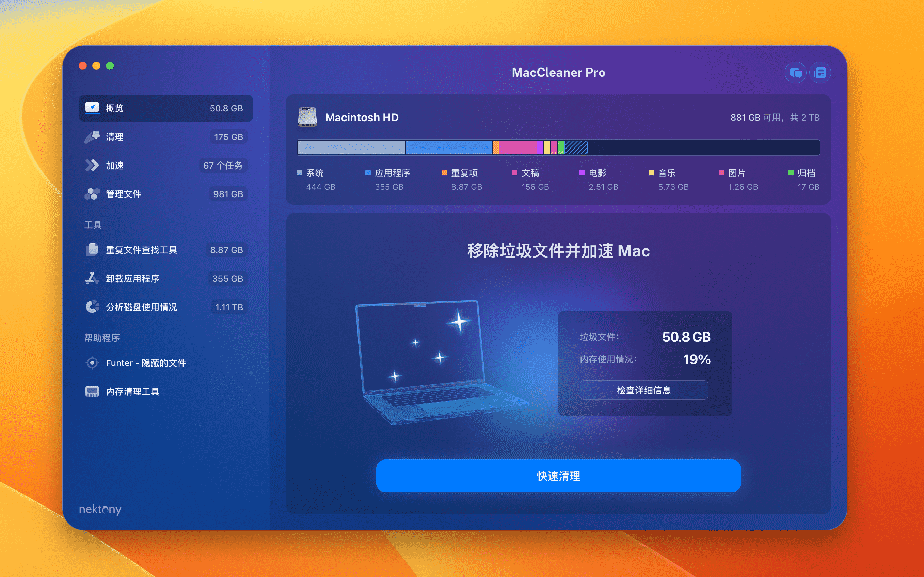
Task: Select the 内存清理工具 icon
Action: 92,391
